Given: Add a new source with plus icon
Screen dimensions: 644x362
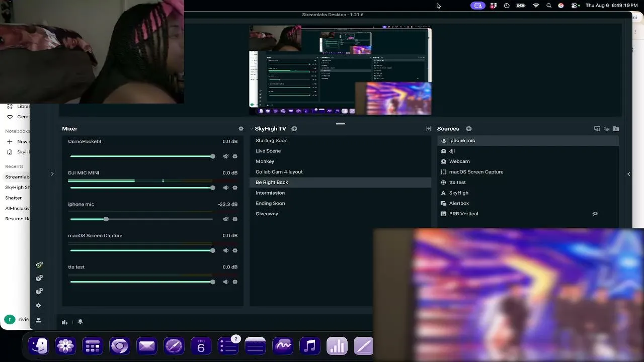Looking at the screenshot, I should coord(469,129).
